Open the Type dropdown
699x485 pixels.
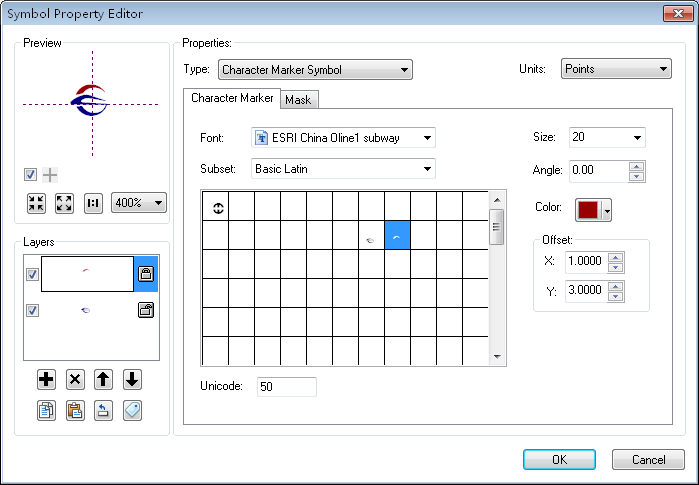tap(315, 70)
